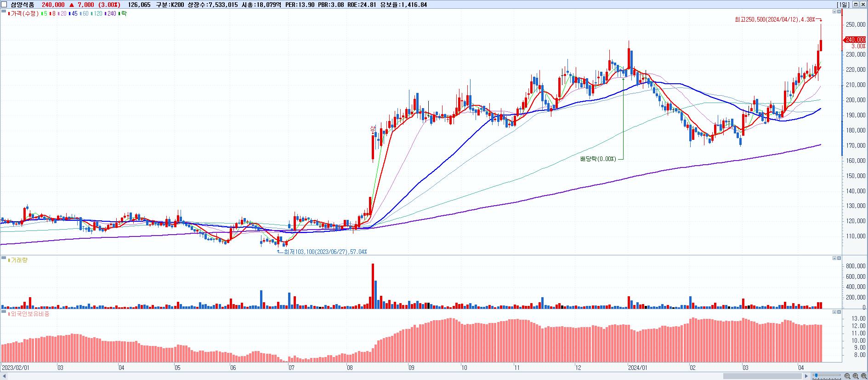Viewport: 868px width, 380px height.
Task: Click the 유보율:1,416.84 value
Action: [x=403, y=5]
